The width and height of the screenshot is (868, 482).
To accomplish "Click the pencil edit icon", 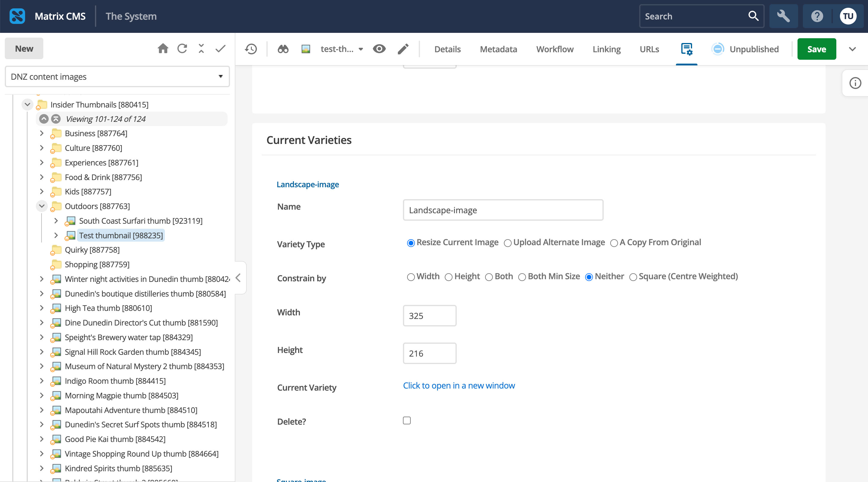I will coord(403,49).
